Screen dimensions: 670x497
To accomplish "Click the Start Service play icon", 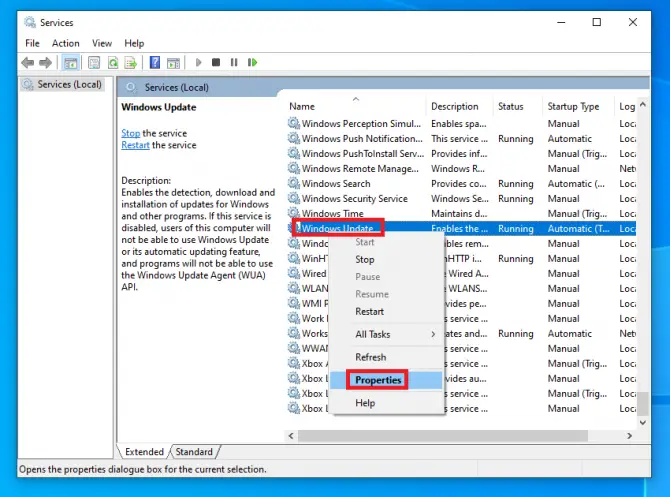I will point(198,63).
